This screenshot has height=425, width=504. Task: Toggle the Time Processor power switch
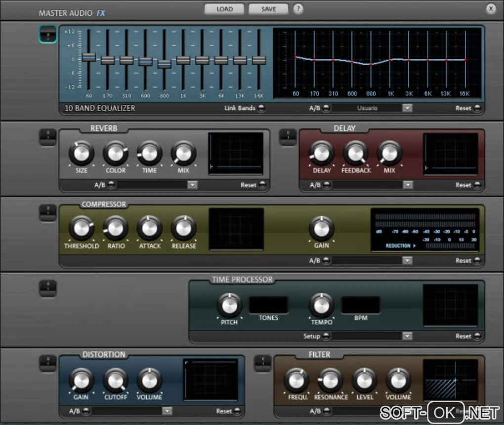click(x=48, y=289)
